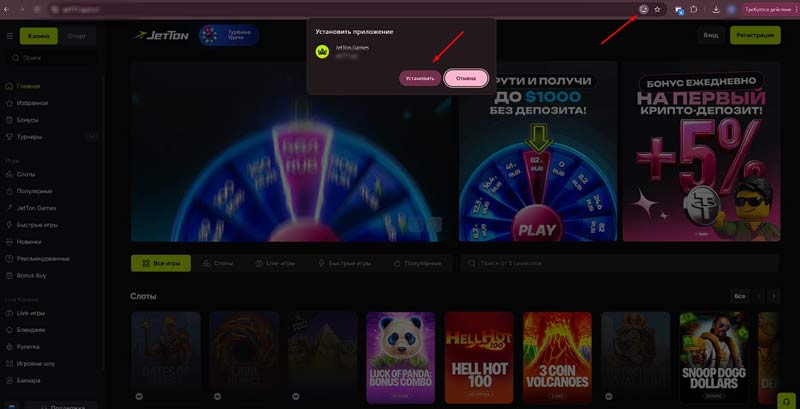Open the Luck of Panda Bonus Combo game

pyautogui.click(x=401, y=357)
